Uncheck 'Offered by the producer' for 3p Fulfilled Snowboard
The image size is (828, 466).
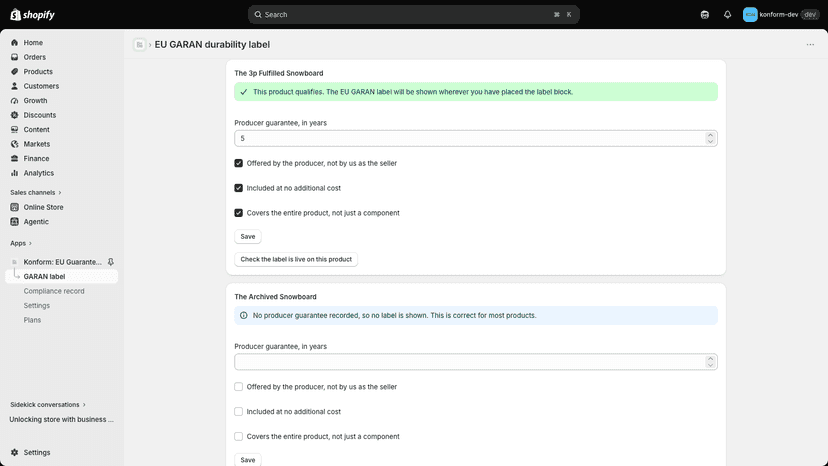point(239,163)
